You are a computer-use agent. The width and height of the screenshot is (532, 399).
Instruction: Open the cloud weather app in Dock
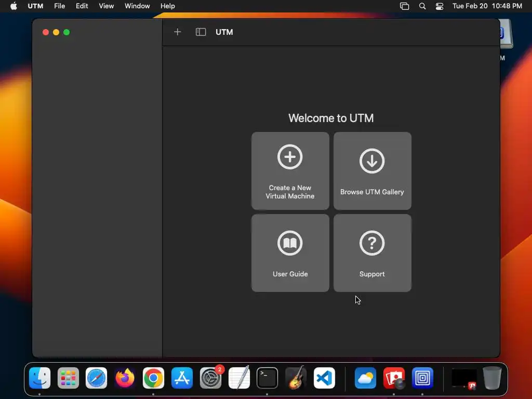pos(365,378)
